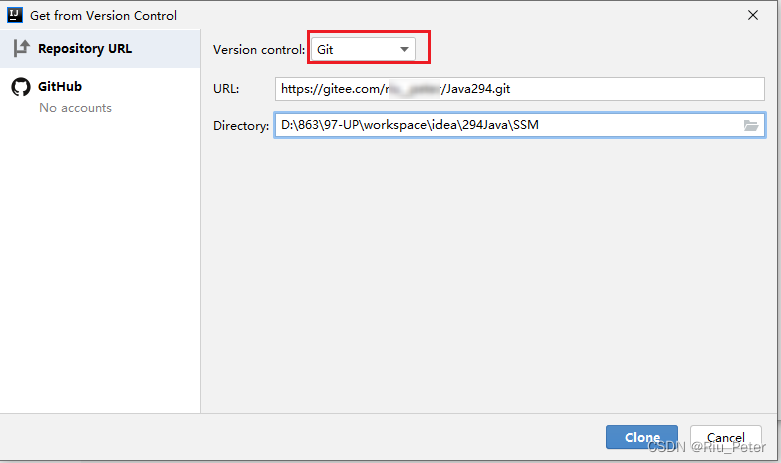Screen dimensions: 781x463
Task: Click the 'URL:' label
Action: pos(226,89)
